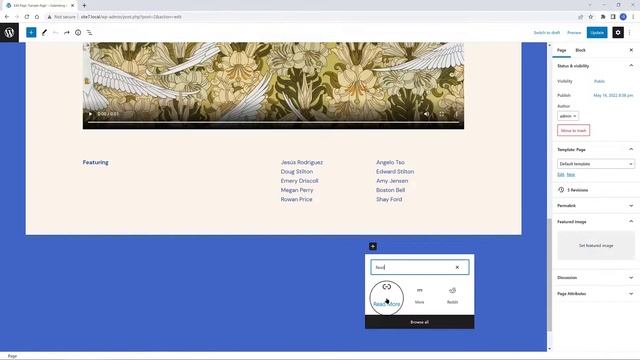Open the browser extensions puzzle icon
This screenshot has height=360, width=640.
[x=603, y=17]
